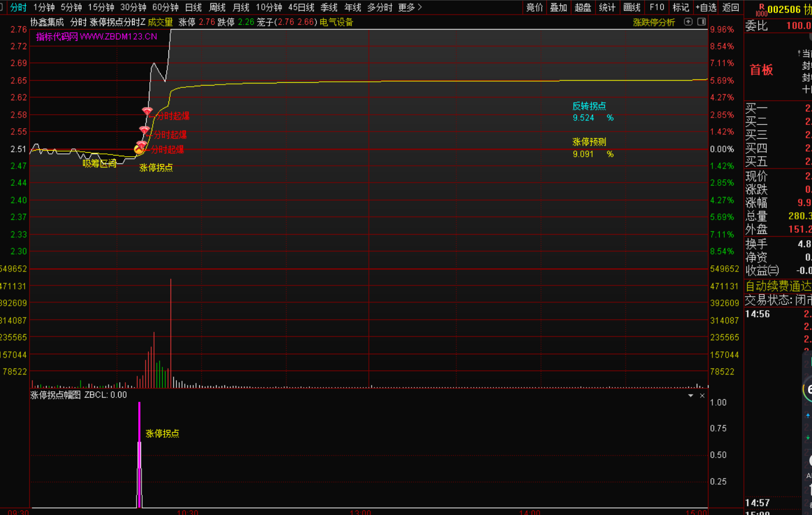Toggle the 标记 mark option
This screenshot has height=515, width=812.
click(680, 7)
